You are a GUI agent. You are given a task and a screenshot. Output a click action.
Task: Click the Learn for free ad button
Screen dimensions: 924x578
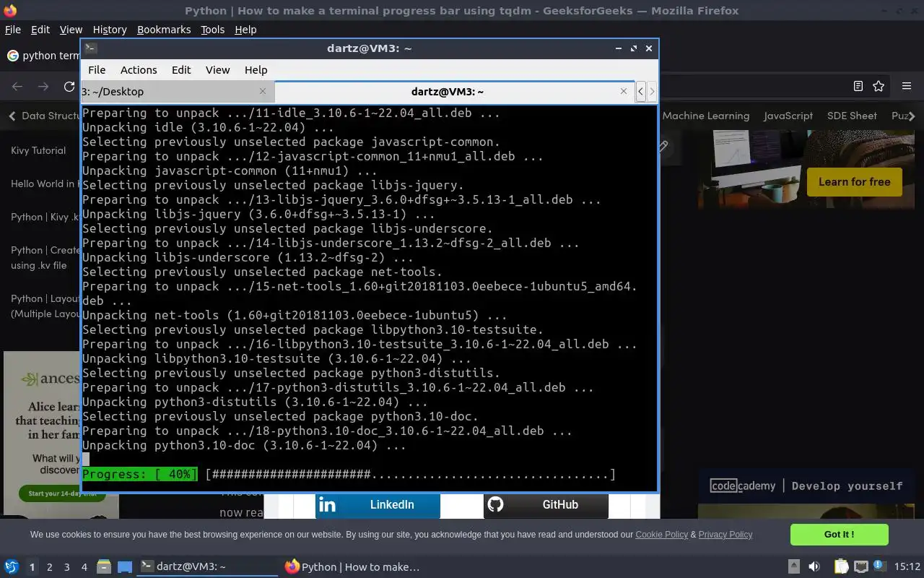[x=855, y=182]
